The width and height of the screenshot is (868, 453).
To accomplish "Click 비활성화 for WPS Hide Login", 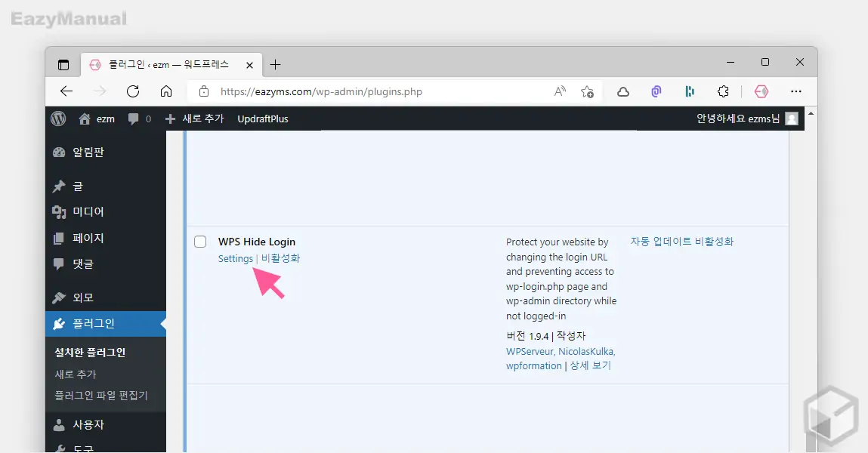I will pos(281,258).
